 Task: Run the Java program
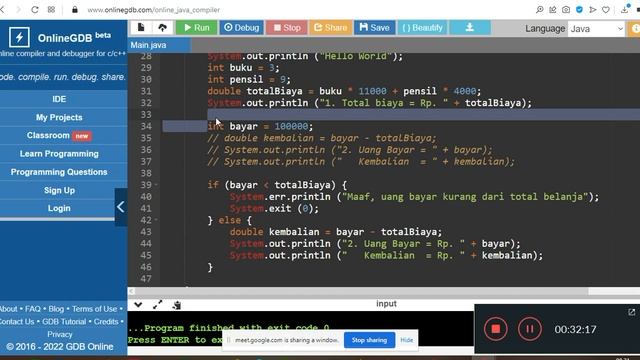tap(196, 27)
